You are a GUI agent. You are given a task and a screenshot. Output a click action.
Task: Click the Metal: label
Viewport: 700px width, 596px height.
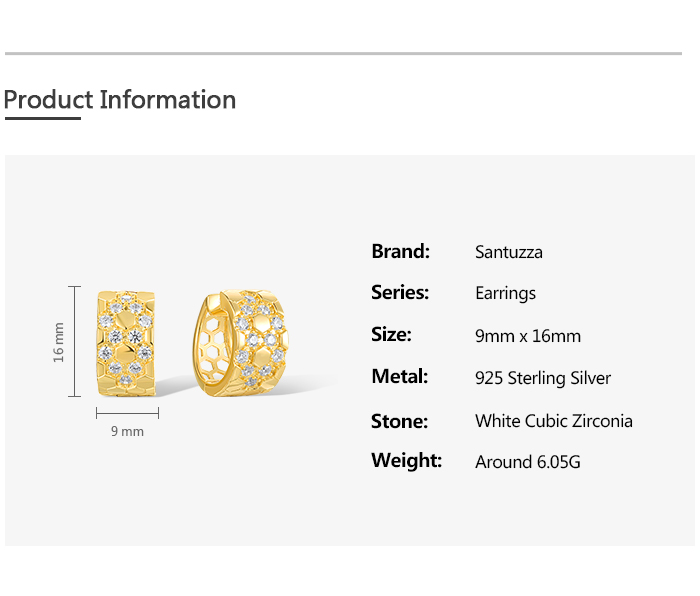[x=399, y=377]
